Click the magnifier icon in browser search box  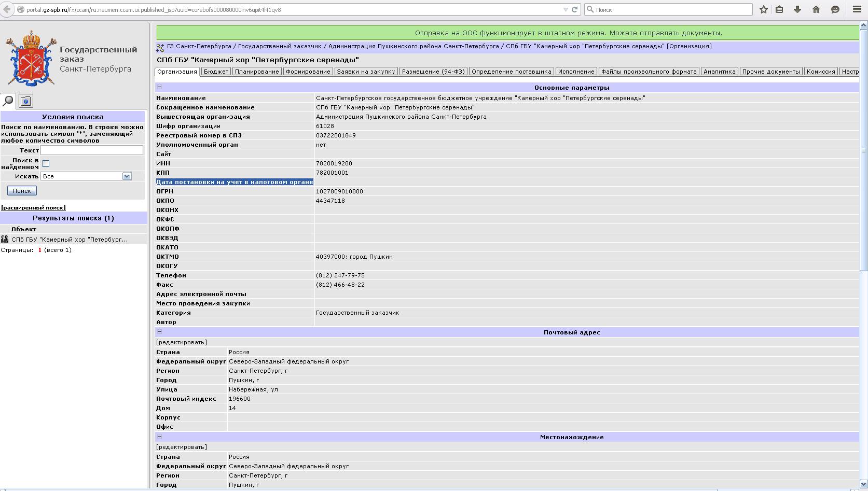point(590,9)
